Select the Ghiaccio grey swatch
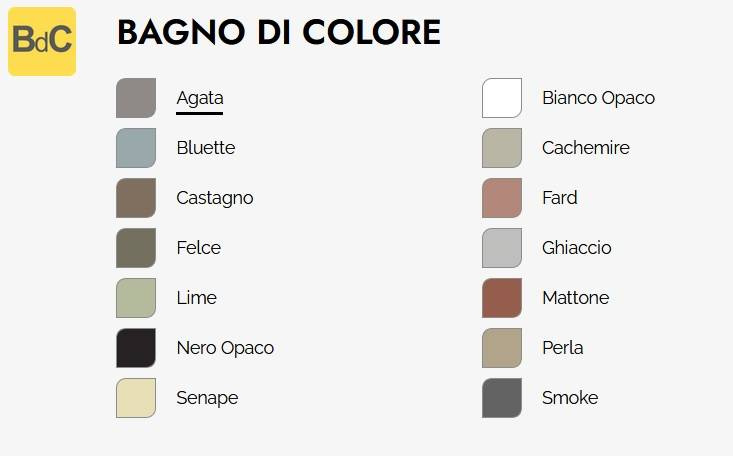This screenshot has width=733, height=456. click(x=502, y=248)
